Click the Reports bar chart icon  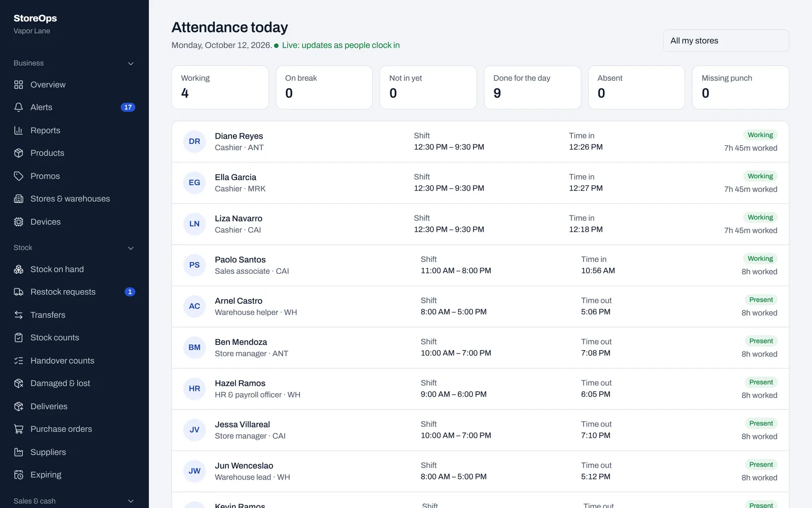[19, 131]
